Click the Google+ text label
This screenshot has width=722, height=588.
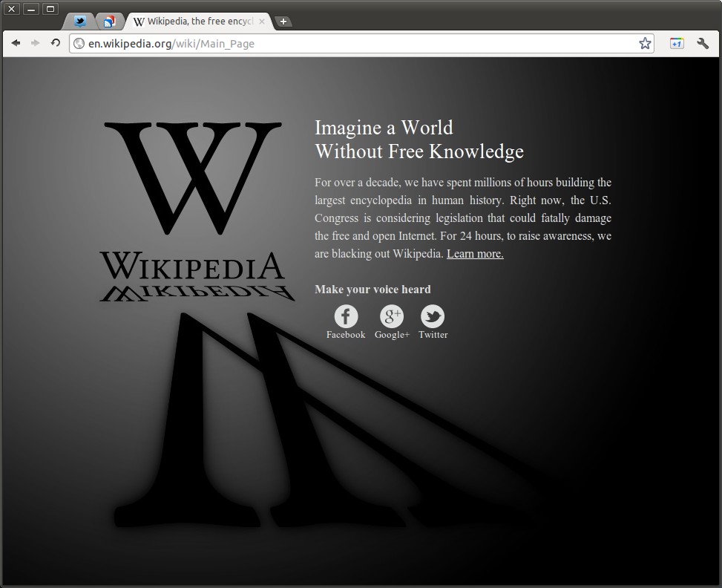(392, 335)
